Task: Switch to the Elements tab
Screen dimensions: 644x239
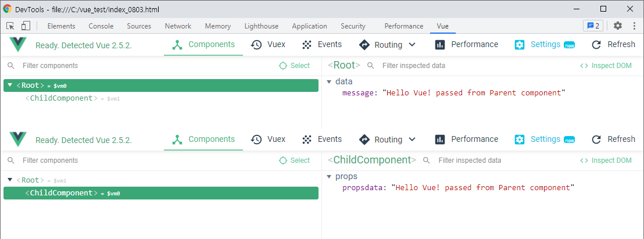Action: 61,26
